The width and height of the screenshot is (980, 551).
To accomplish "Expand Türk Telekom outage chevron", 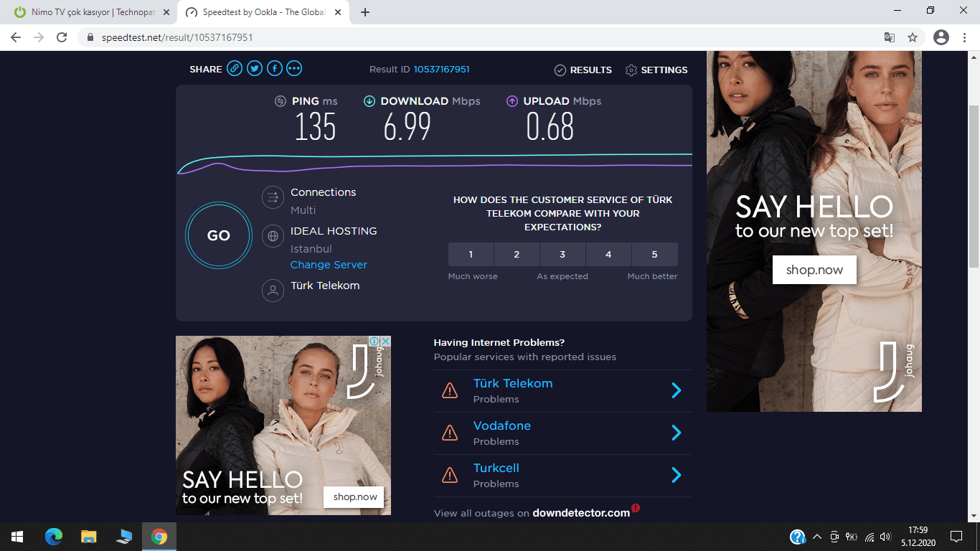I will [676, 390].
